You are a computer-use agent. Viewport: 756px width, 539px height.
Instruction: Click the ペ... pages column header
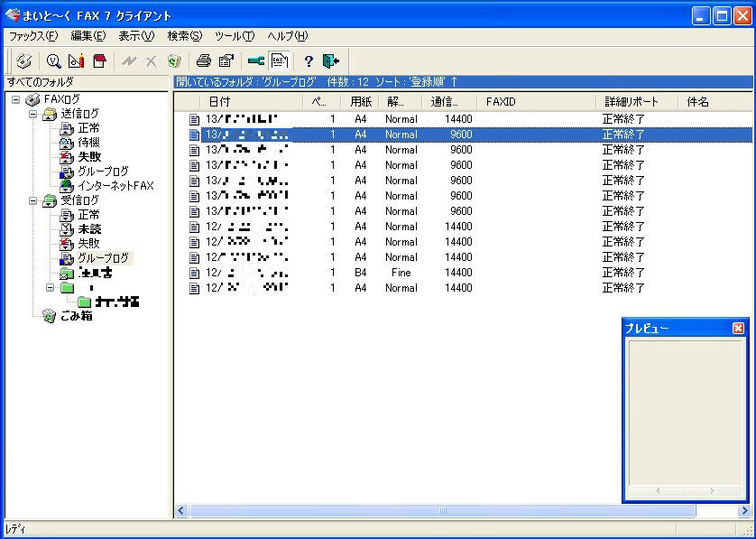(x=321, y=102)
